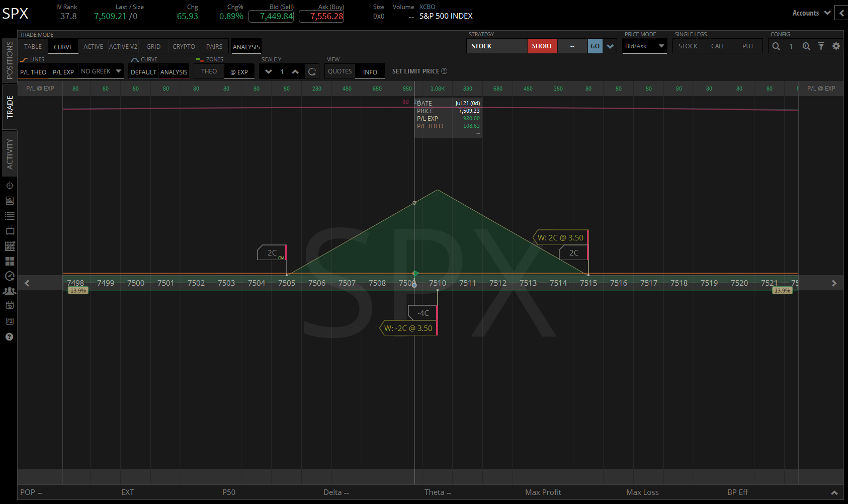848x504 pixels.
Task: Open the bar chart book icon in sidebar
Action: [10, 201]
